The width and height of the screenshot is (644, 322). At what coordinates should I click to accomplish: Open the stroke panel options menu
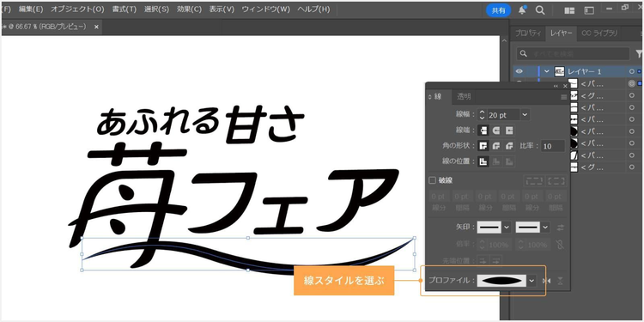coord(563,97)
